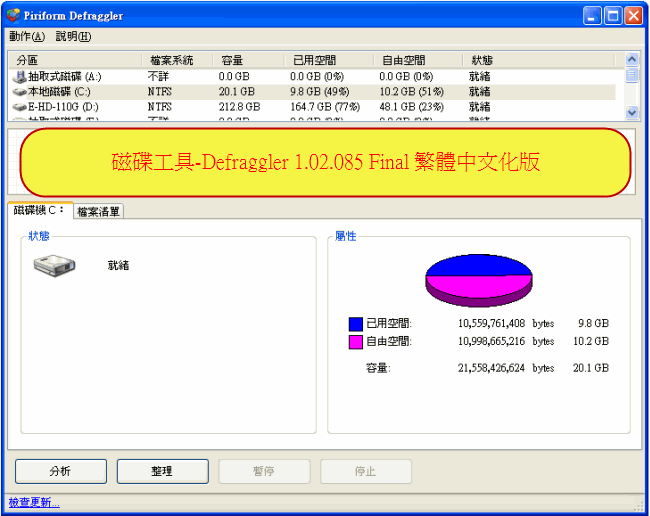Screen dimensions: 650x516
Task: Select the E-HD-110G (D:) drive icon
Action: 20,106
